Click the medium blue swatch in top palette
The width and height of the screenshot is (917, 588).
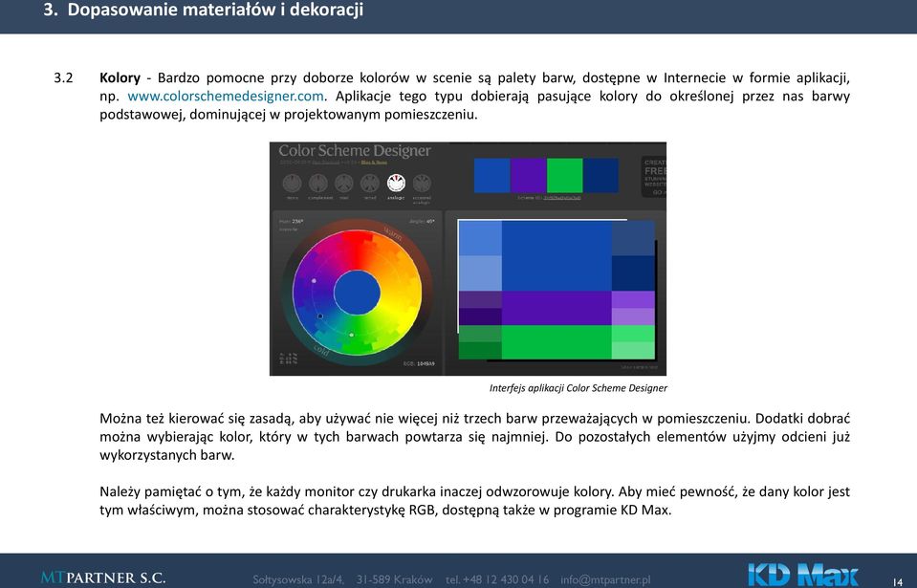point(491,175)
